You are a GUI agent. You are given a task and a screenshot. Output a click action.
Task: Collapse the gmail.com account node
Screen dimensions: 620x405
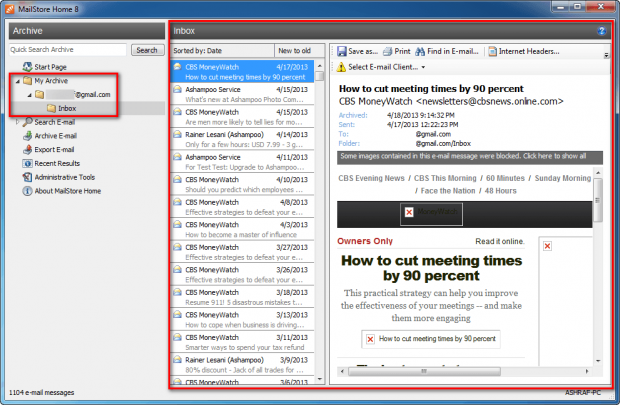click(29, 95)
